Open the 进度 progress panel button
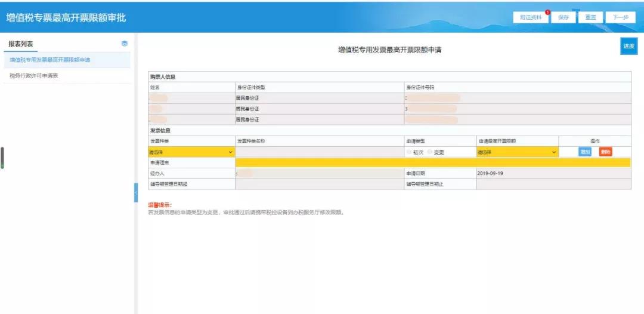Image resolution: width=644 pixels, height=314 pixels. pos(629,46)
